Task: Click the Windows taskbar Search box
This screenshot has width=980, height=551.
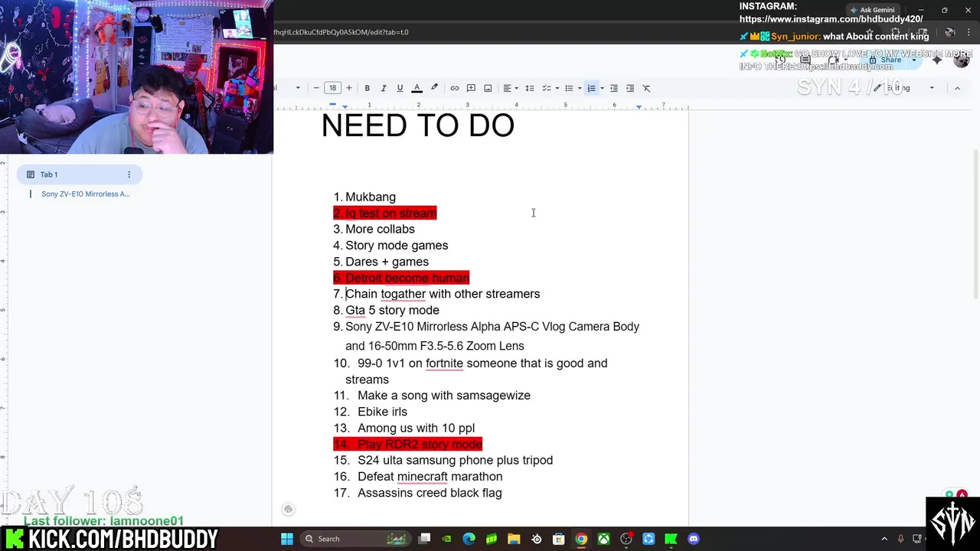Action: tap(357, 539)
